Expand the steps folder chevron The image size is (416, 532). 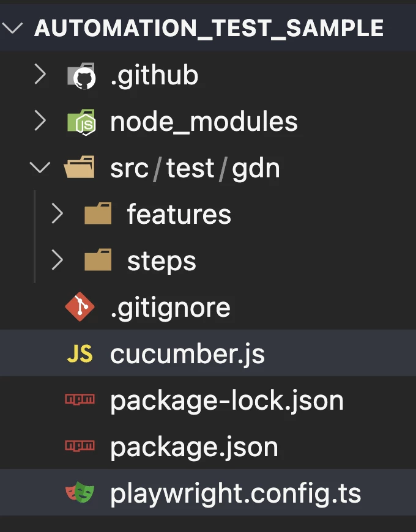point(58,261)
